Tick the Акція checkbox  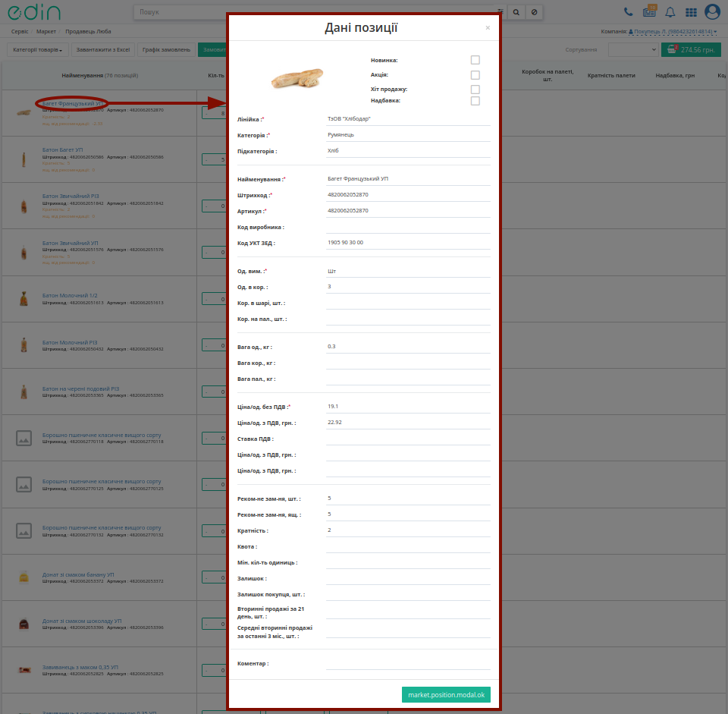[x=475, y=75]
